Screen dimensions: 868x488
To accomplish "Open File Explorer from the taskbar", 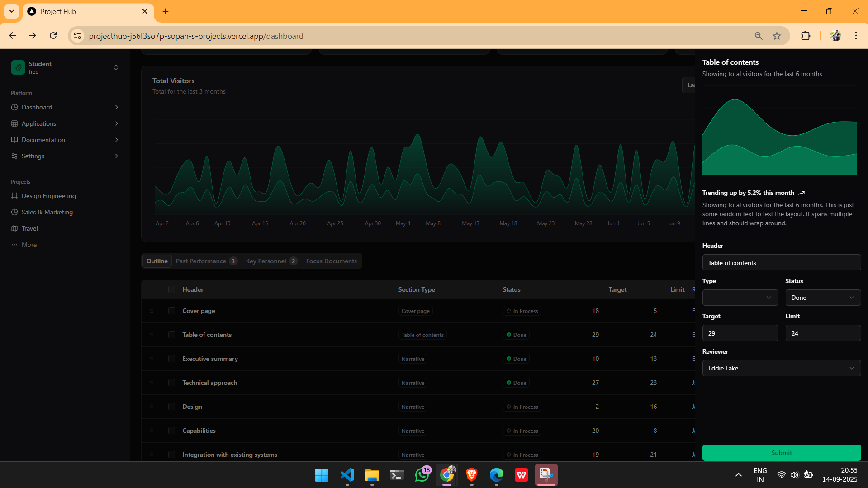I will pyautogui.click(x=372, y=475).
